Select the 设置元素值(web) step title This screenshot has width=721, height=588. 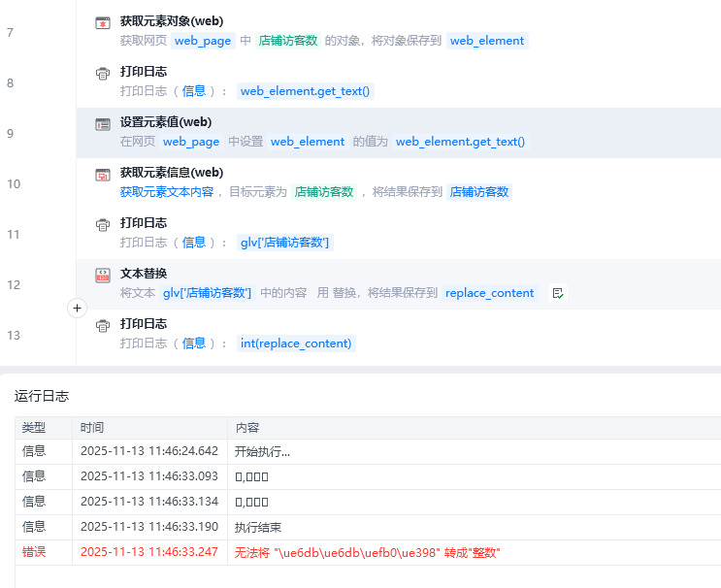(166, 122)
